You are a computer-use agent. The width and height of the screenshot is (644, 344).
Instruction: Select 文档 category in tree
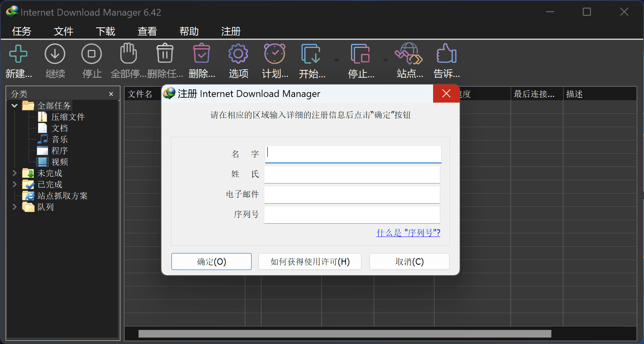point(60,128)
